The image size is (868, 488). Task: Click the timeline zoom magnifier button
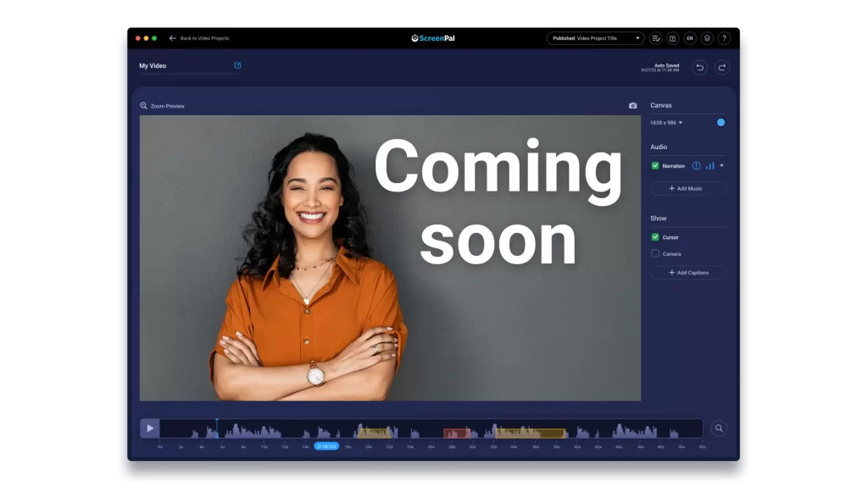click(x=719, y=428)
